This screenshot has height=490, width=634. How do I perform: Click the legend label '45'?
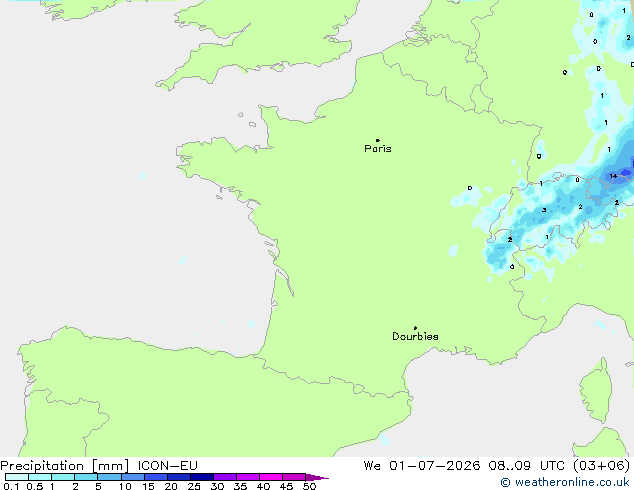[286, 486]
